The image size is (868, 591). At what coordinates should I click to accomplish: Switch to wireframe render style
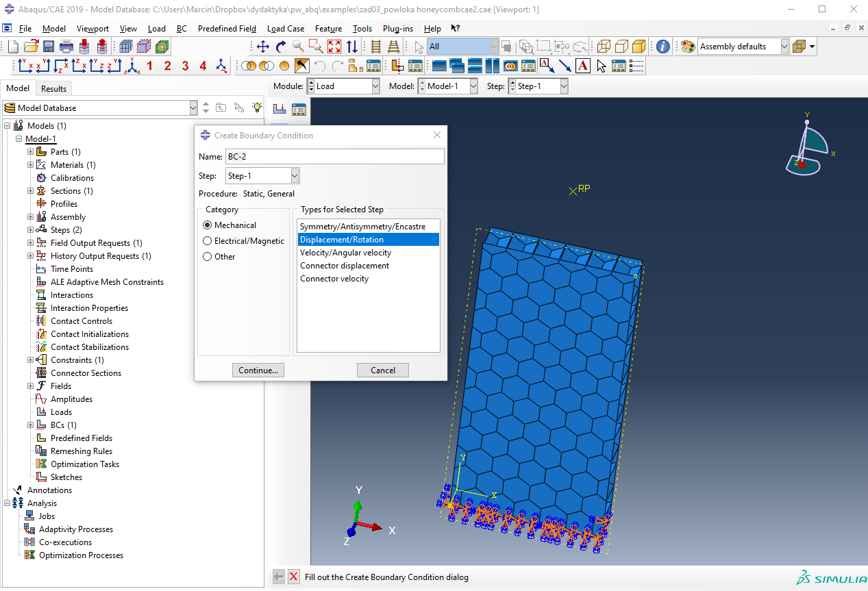tap(604, 47)
